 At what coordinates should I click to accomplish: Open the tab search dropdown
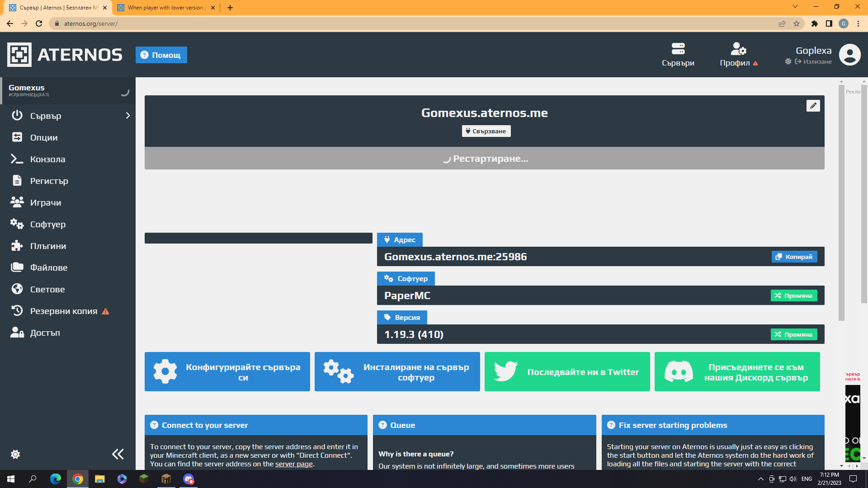(x=795, y=7)
